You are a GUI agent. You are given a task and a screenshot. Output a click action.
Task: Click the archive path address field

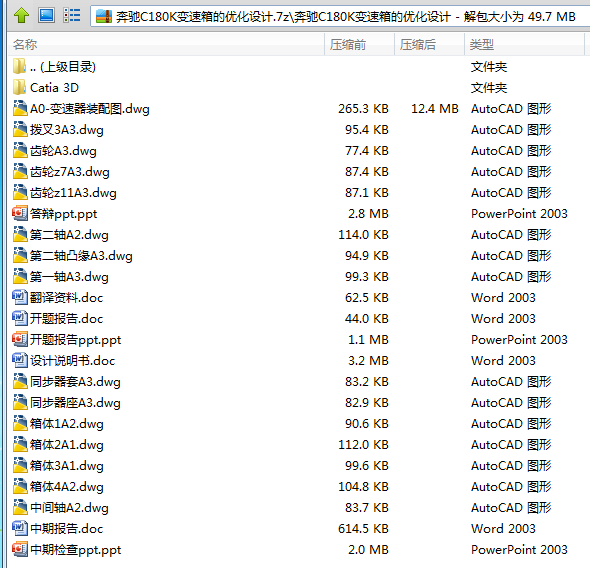coord(340,17)
